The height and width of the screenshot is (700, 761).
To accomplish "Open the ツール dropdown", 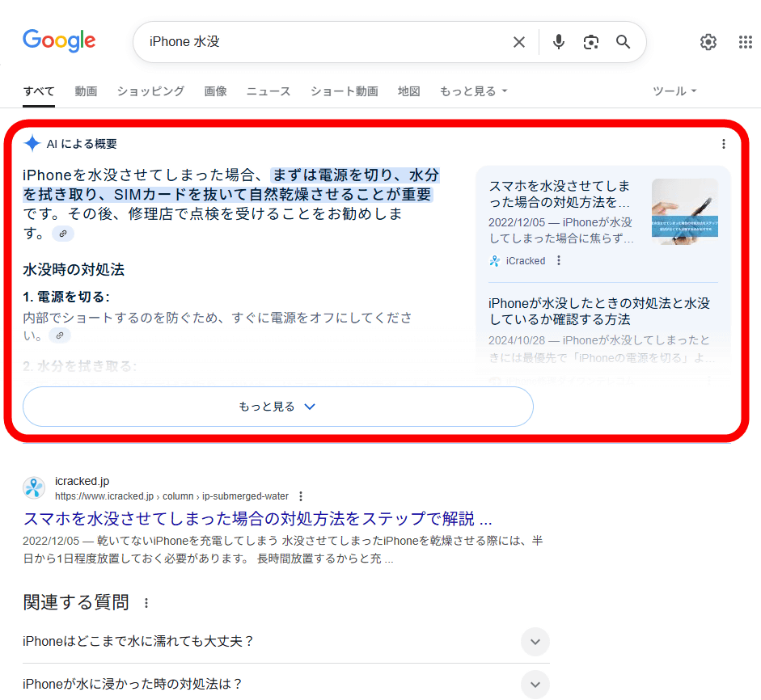I will pyautogui.click(x=674, y=91).
